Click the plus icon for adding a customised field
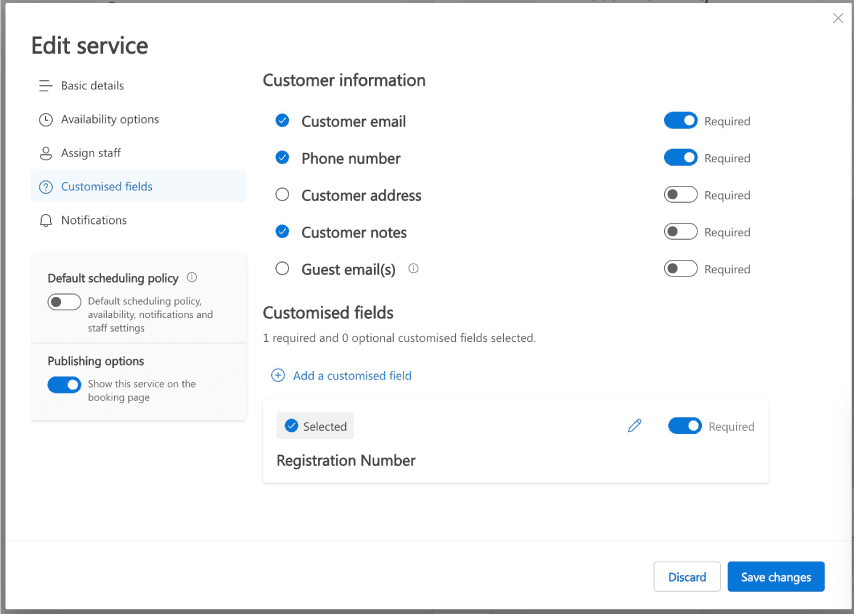 pyautogui.click(x=278, y=376)
